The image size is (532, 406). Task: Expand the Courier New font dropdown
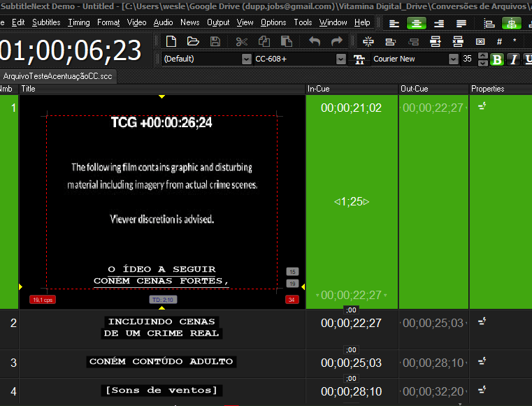(x=453, y=59)
